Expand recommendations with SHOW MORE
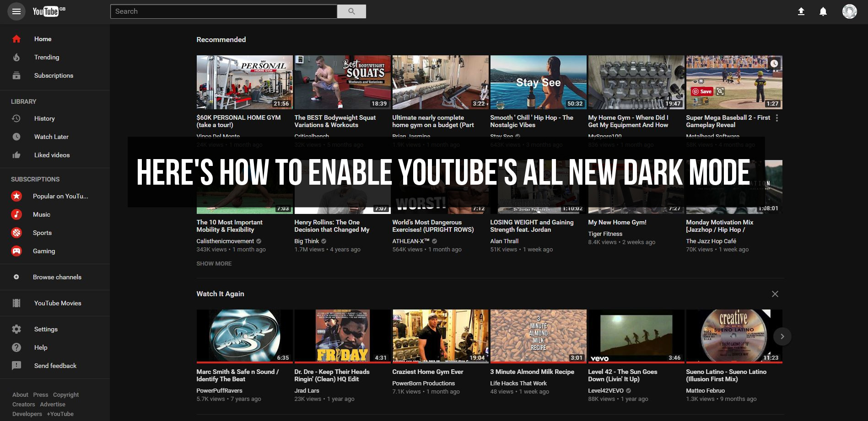This screenshot has height=421, width=868. (214, 264)
